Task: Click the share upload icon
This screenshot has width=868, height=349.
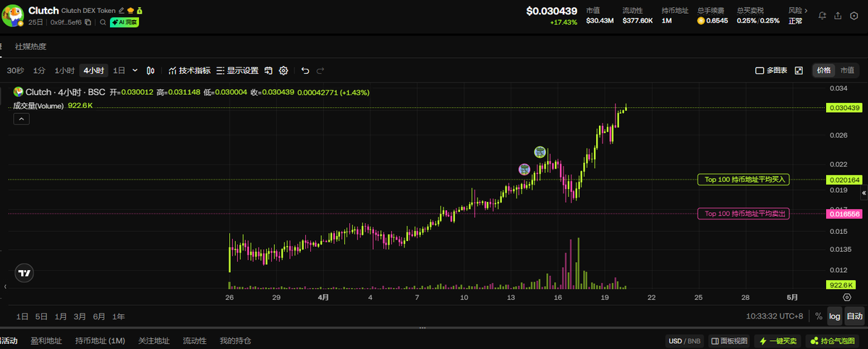Action: click(x=838, y=15)
